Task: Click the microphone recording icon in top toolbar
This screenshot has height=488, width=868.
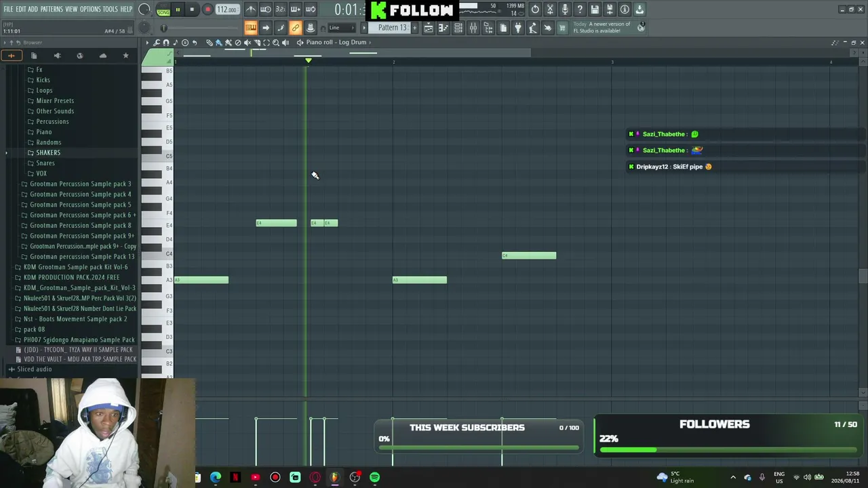Action: coord(565,9)
